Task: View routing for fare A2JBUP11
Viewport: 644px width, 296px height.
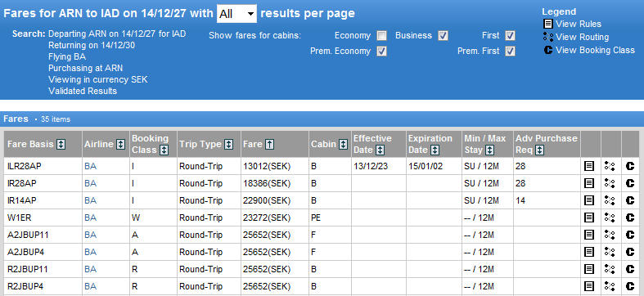Action: [610, 235]
